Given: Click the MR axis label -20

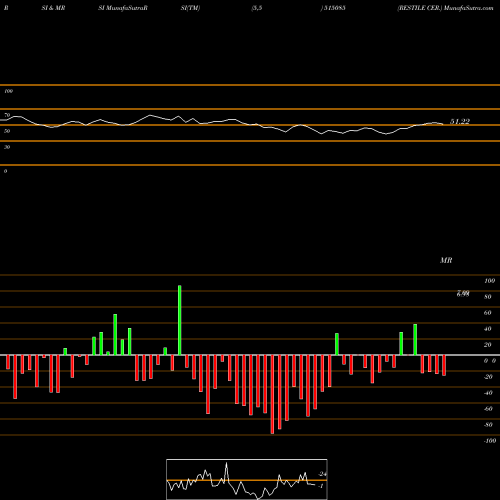Looking at the screenshot, I should [x=488, y=377].
